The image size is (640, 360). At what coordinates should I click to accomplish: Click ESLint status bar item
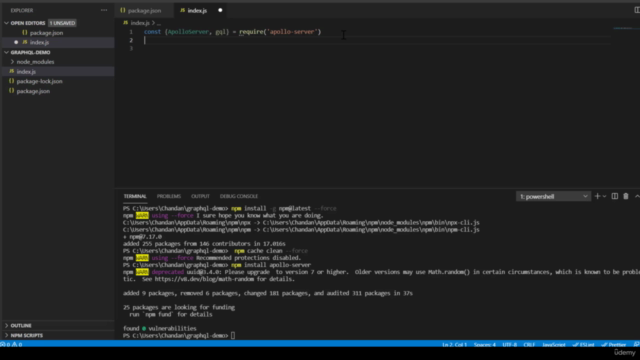(x=583, y=345)
